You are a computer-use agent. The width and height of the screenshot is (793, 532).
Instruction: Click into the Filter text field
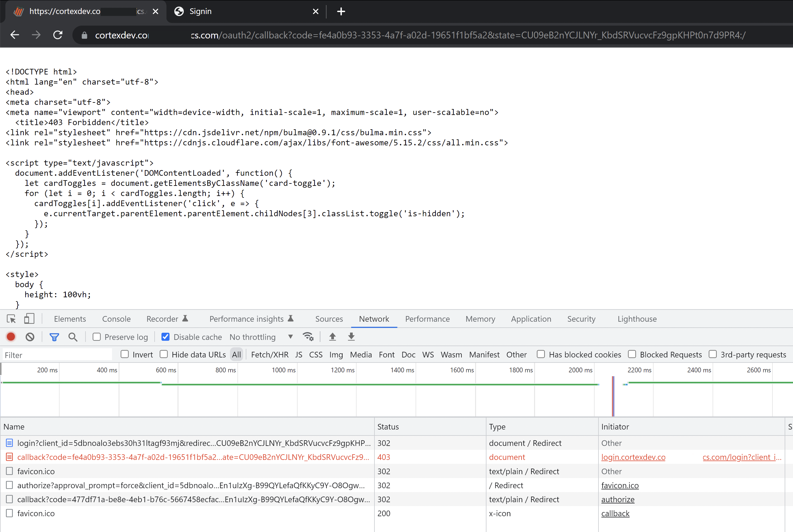[57, 355]
